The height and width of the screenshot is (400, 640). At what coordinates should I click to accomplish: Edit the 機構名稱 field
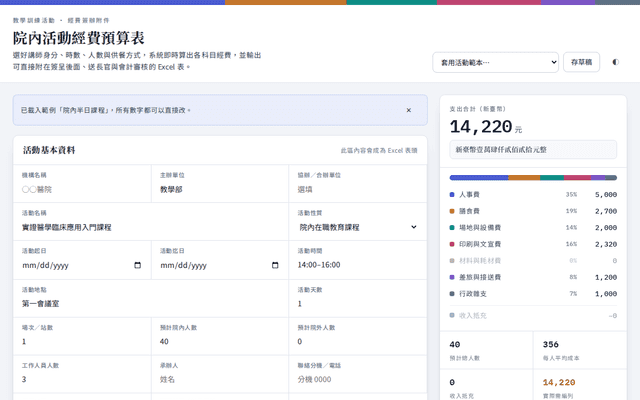82,189
